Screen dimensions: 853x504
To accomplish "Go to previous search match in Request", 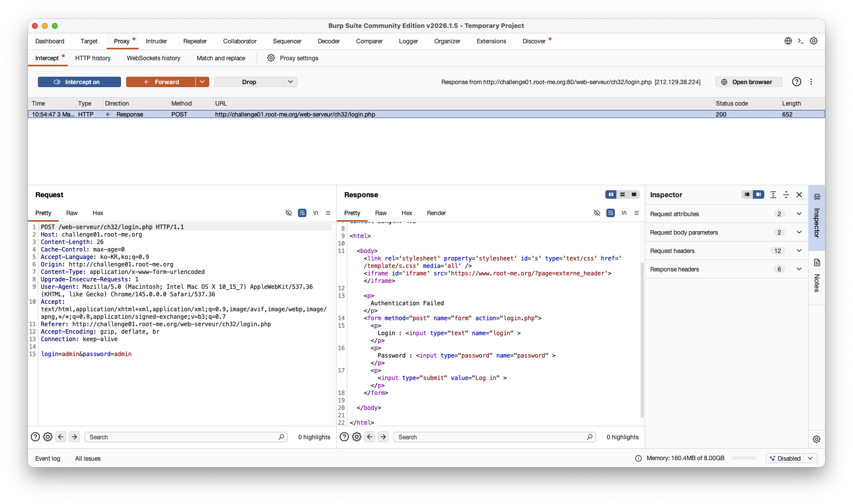I will pyautogui.click(x=61, y=437).
